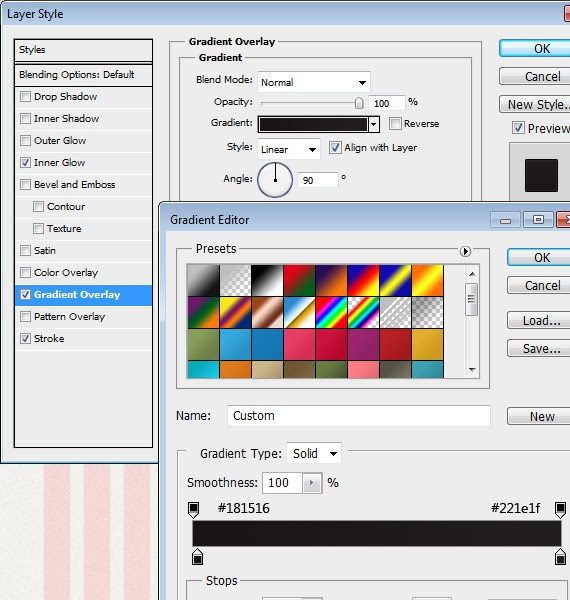
Task: Click the Save... gradient button
Action: tap(539, 349)
